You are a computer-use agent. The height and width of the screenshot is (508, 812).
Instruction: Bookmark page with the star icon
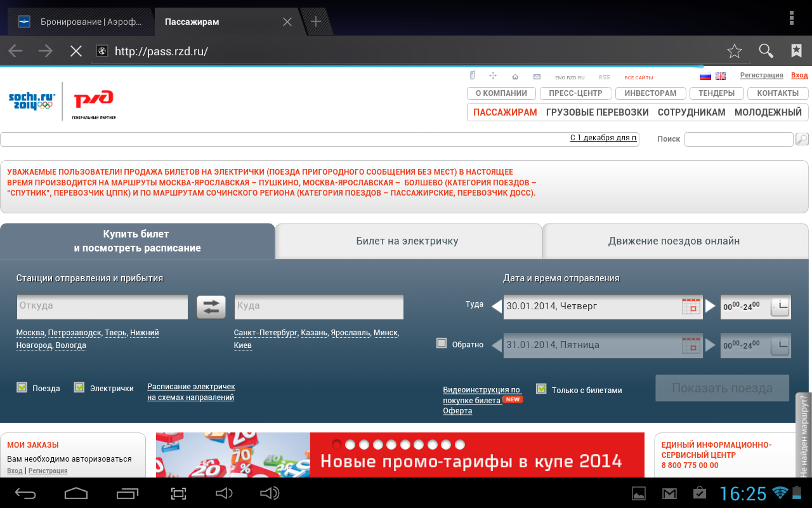(x=734, y=51)
